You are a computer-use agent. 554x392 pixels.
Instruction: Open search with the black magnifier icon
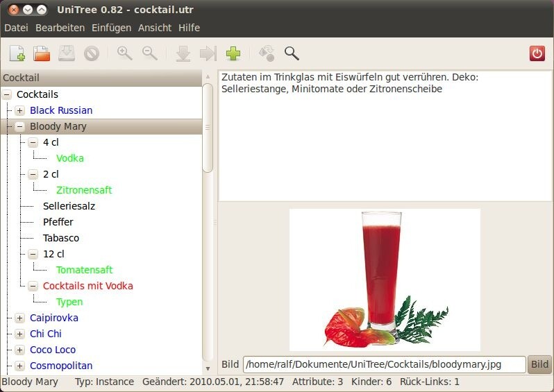coord(292,53)
